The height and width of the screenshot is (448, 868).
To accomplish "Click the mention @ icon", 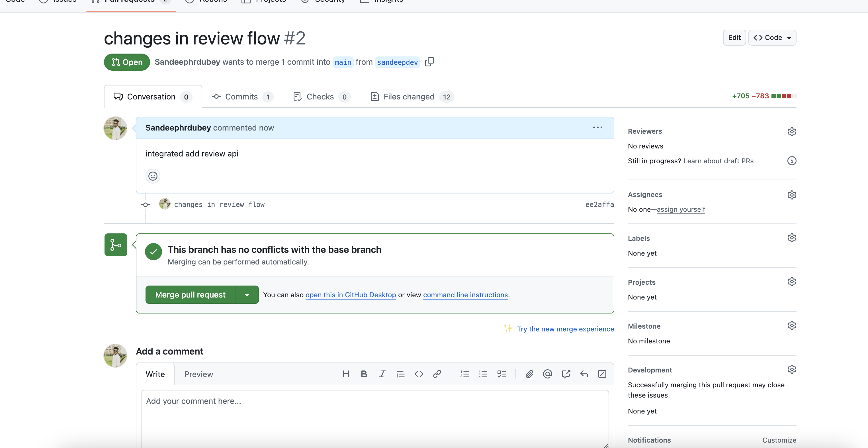I will [x=548, y=374].
